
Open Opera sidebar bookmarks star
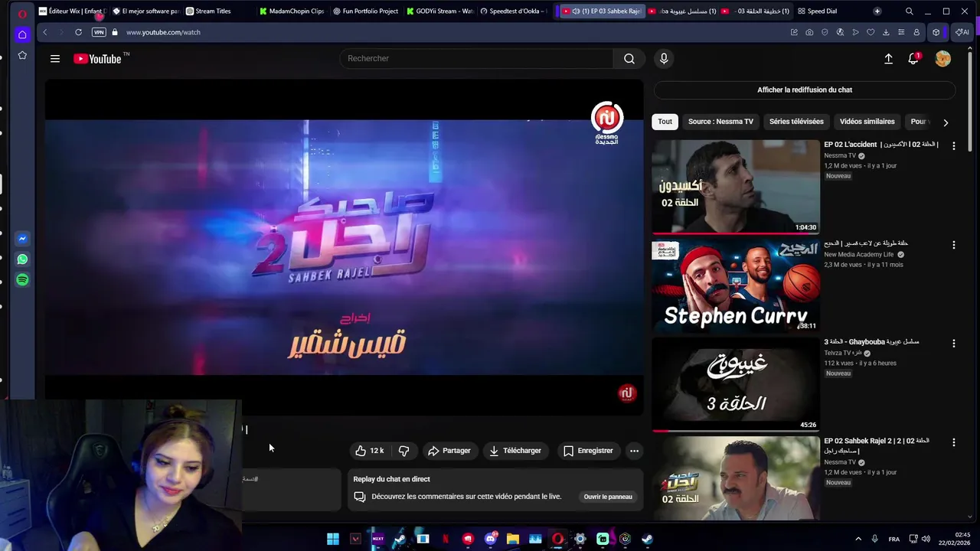[22, 55]
